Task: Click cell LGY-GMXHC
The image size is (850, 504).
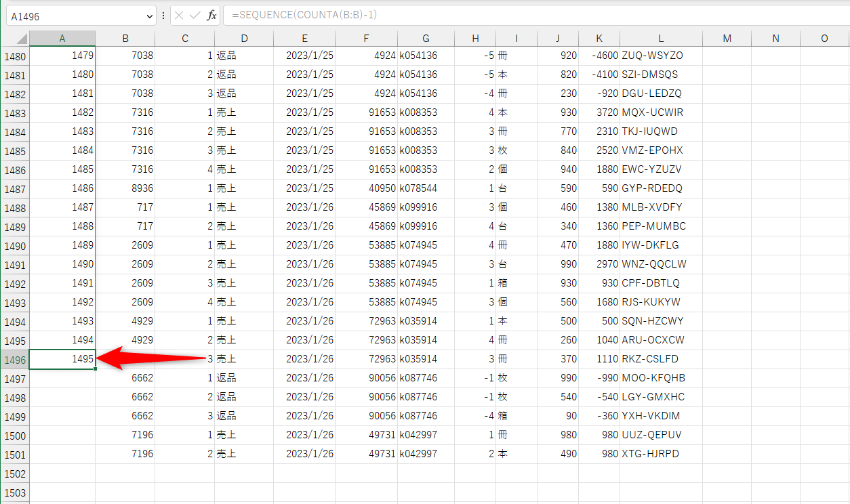Action: tap(662, 397)
